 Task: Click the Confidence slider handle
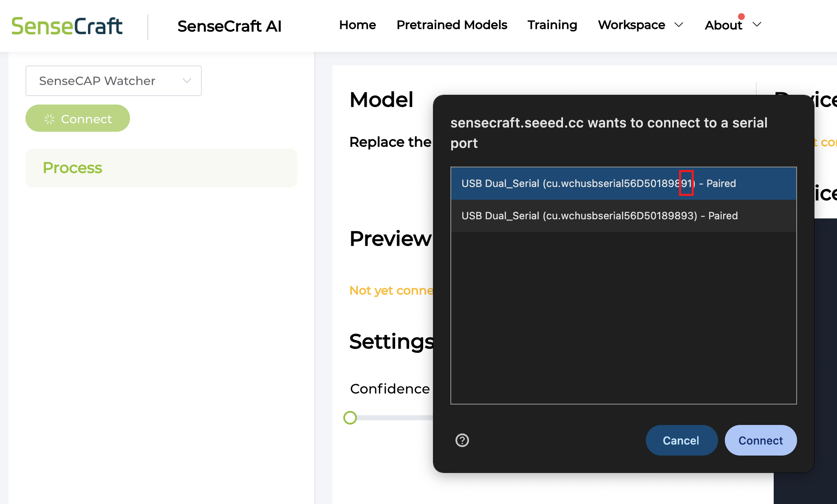[350, 418]
